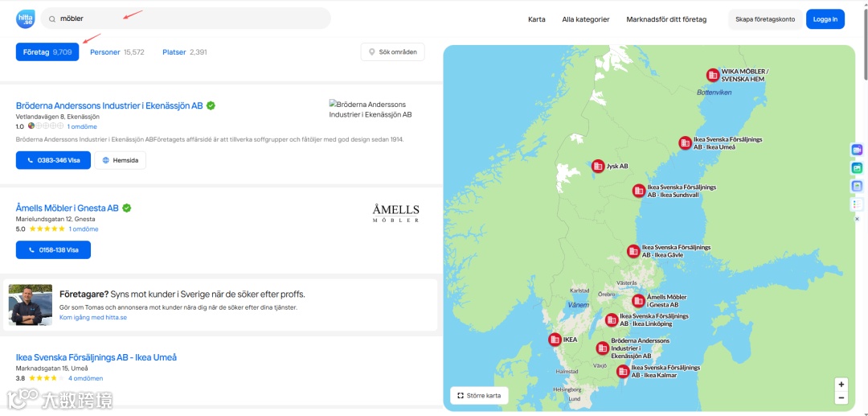Click Ikea Sundsvall map marker
Viewport: 868px width, 416px height.
[639, 191]
